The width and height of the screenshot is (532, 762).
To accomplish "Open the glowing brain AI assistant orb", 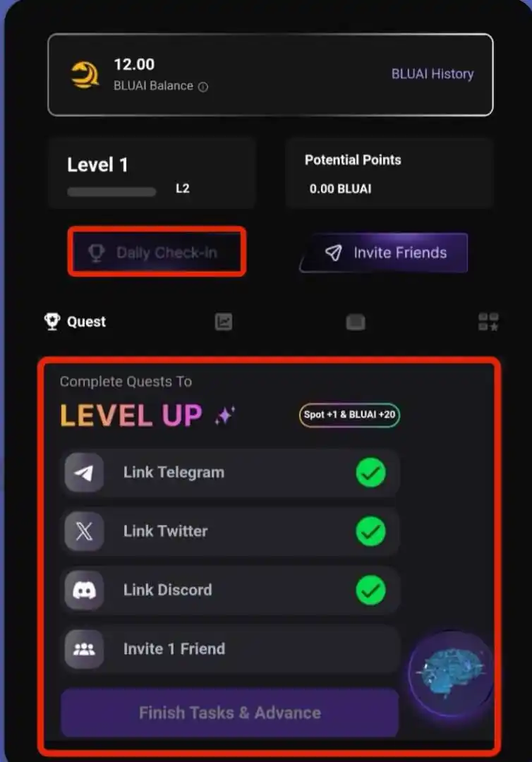I will tap(451, 673).
